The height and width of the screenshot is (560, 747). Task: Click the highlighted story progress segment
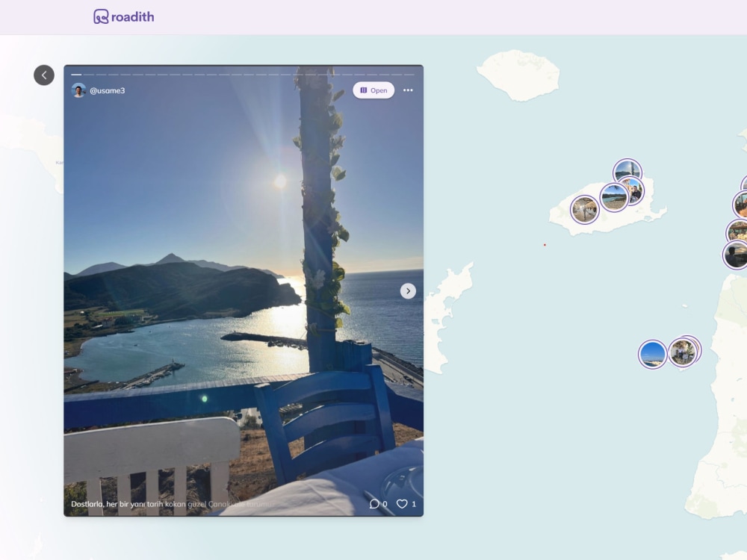(x=76, y=75)
